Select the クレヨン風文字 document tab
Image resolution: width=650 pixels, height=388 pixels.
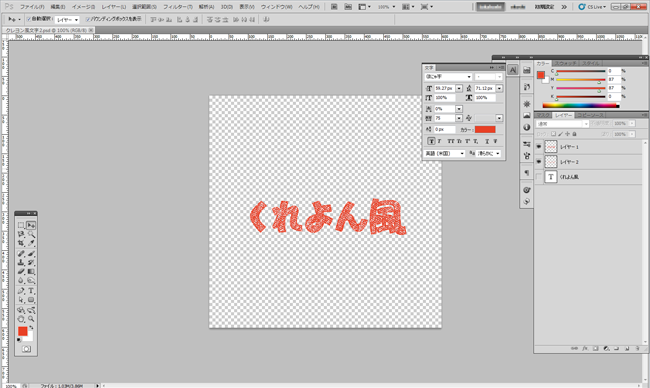coord(49,30)
